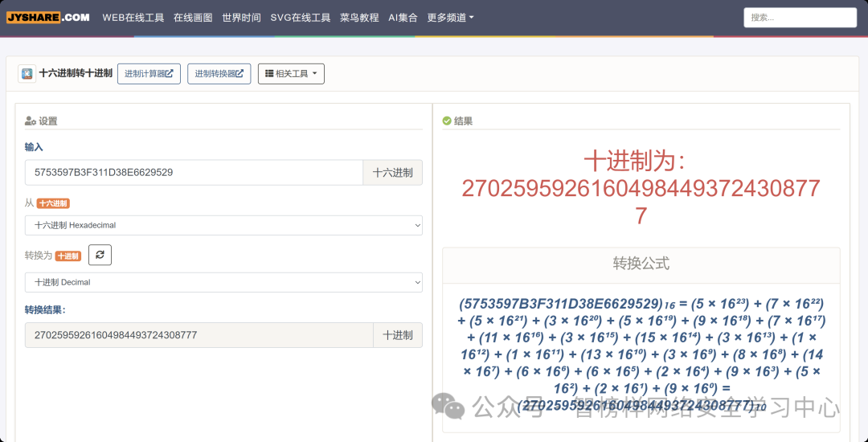Viewport: 868px width, 442px height.
Task: Expand 更多频道 dropdown menu
Action: click(x=451, y=17)
